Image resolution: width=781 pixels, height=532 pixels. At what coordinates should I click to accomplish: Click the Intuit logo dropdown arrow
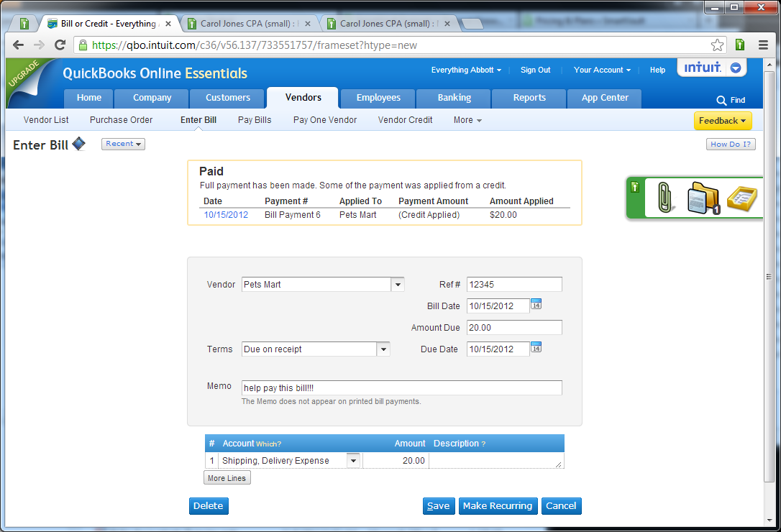[736, 68]
